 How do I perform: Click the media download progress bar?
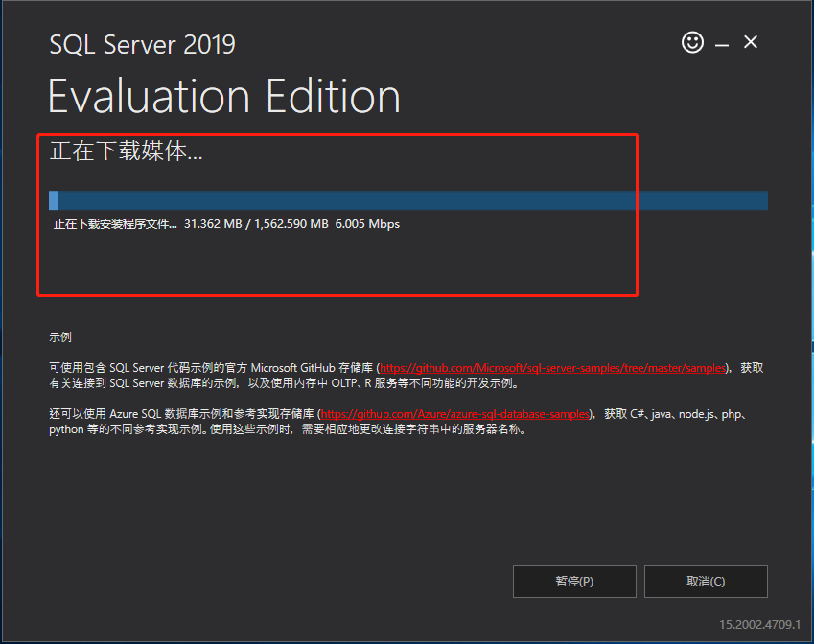(x=408, y=200)
